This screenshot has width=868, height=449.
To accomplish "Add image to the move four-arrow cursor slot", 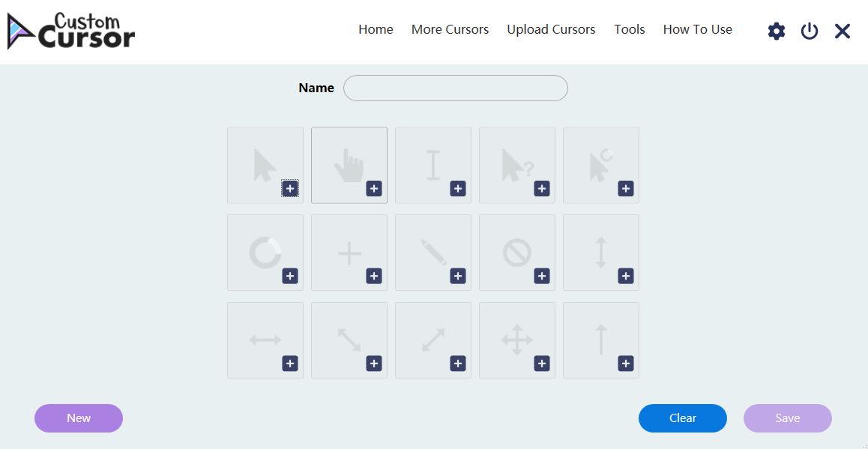I will click(x=542, y=364).
